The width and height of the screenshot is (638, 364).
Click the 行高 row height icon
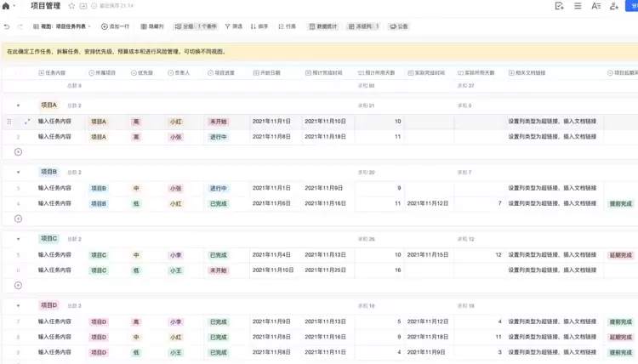click(287, 26)
